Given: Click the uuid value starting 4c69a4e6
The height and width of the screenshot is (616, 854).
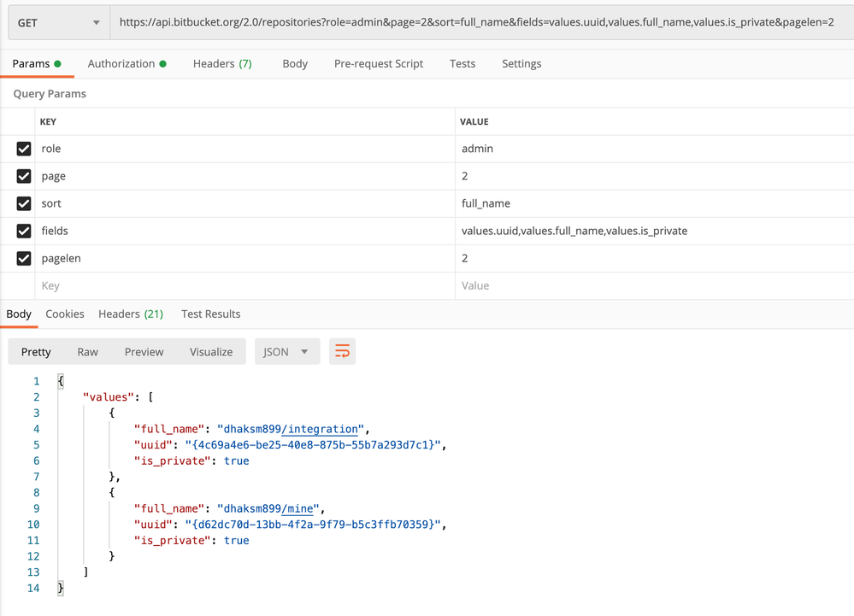Looking at the screenshot, I should tap(313, 444).
